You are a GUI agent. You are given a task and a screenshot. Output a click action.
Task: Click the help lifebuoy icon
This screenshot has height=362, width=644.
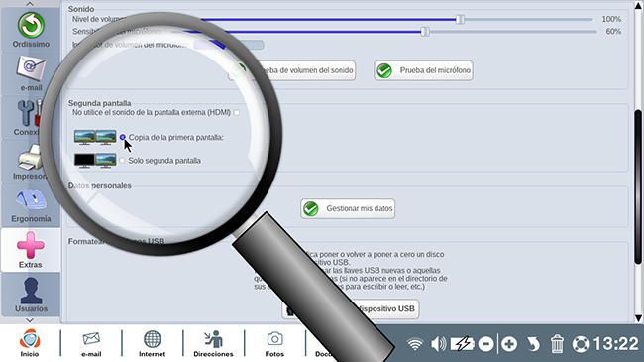(581, 344)
